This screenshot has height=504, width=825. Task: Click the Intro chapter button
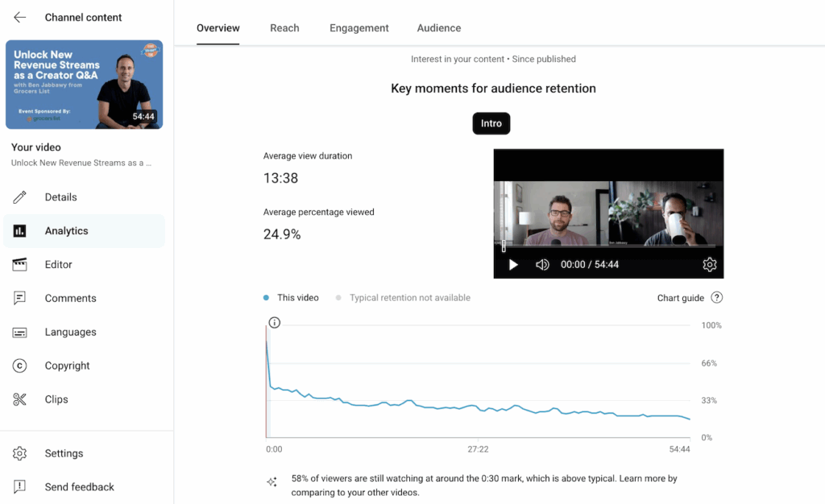click(491, 123)
